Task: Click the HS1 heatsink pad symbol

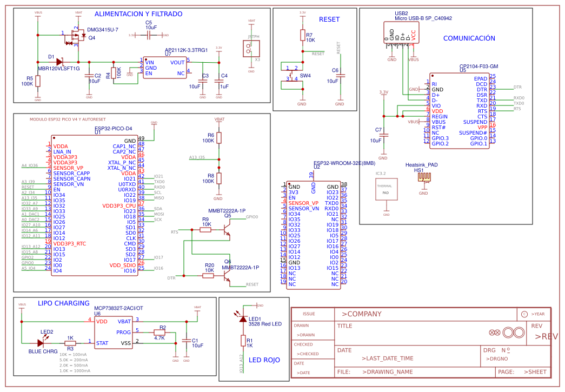Action: [x=424, y=177]
